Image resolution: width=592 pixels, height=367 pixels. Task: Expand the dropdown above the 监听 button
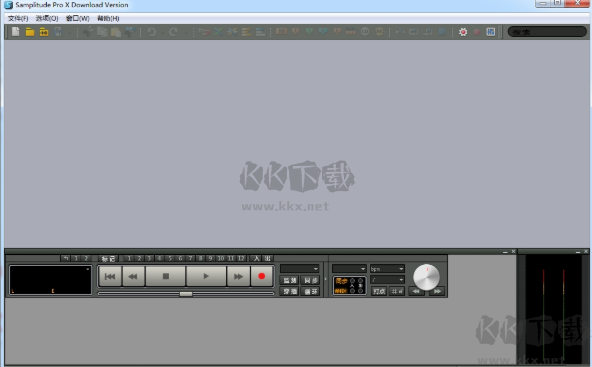point(300,268)
